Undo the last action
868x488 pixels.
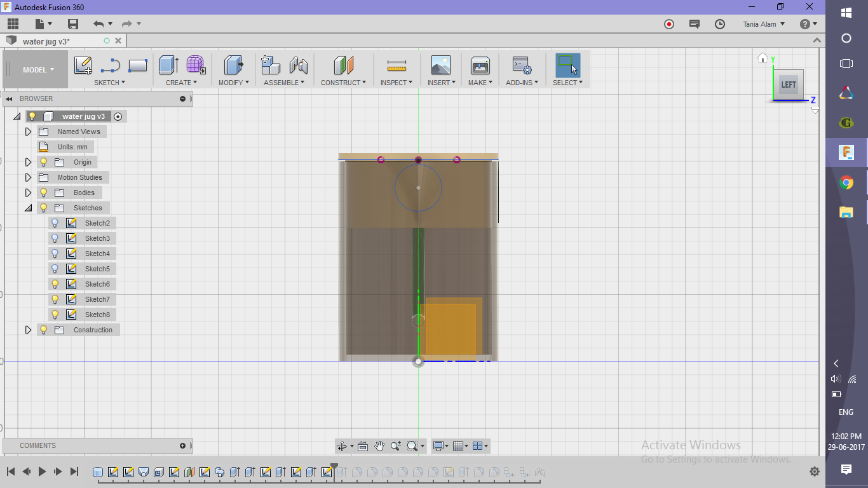coord(98,24)
